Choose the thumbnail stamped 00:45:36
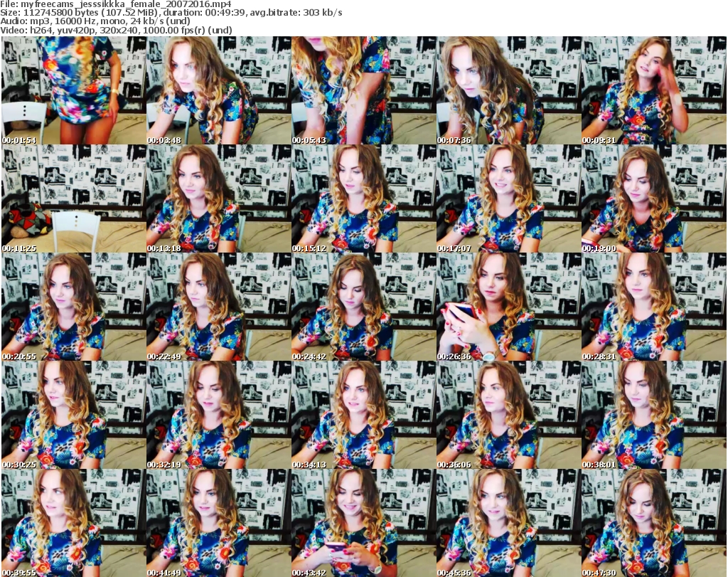 (x=508, y=523)
